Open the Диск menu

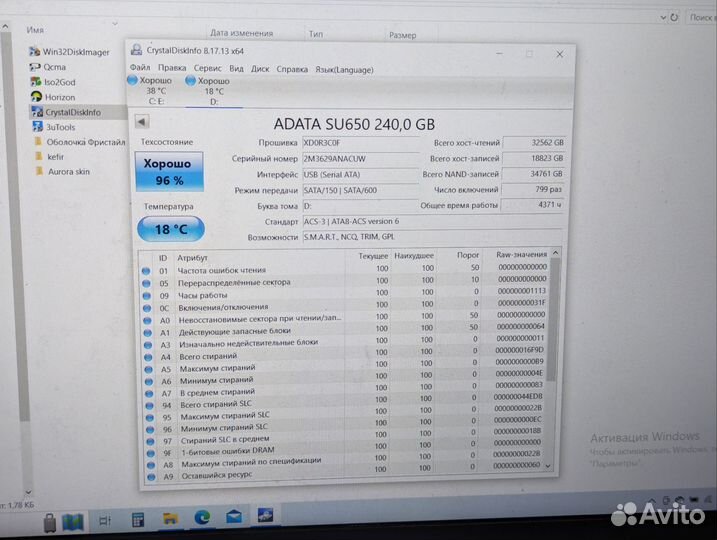click(260, 69)
